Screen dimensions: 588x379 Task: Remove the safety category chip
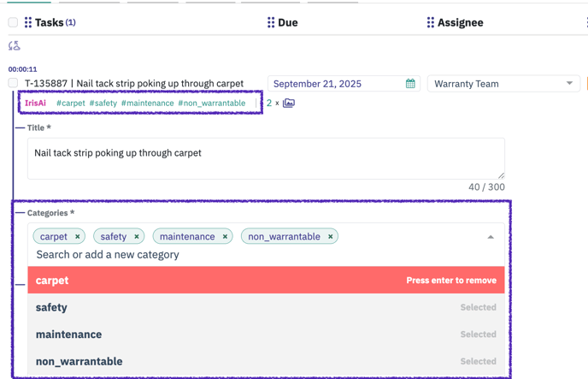[x=137, y=236]
